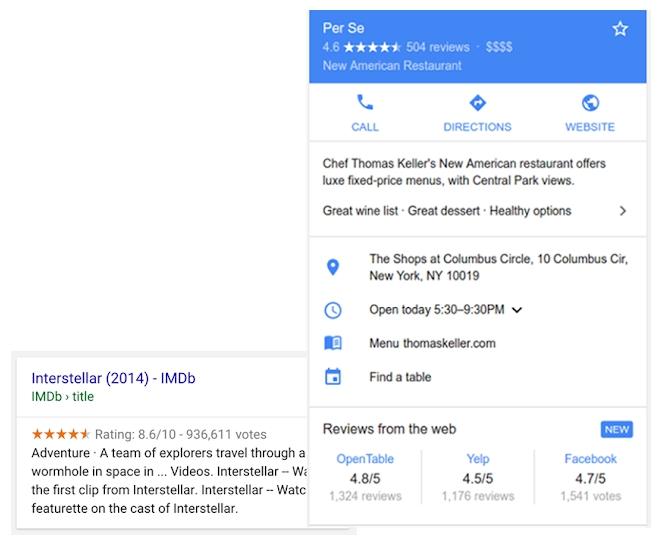665x536 pixels.
Task: Click Find a table
Action: coord(400,377)
